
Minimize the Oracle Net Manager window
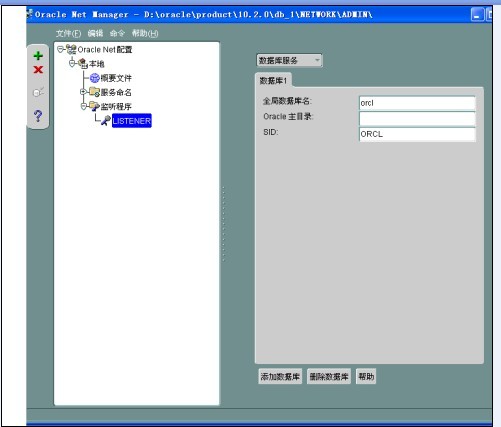[477, 15]
